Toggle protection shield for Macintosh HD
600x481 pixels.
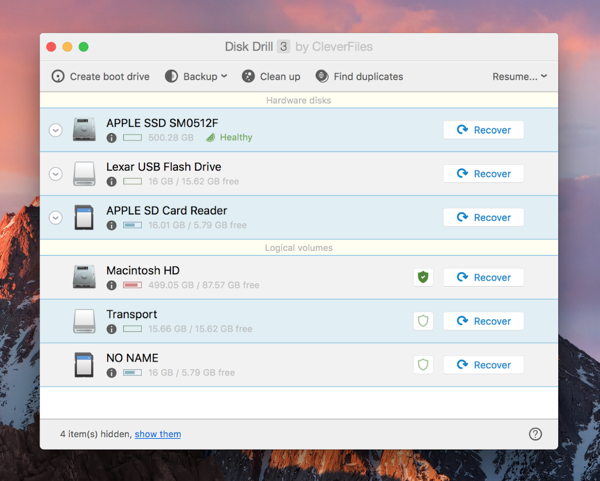[423, 277]
